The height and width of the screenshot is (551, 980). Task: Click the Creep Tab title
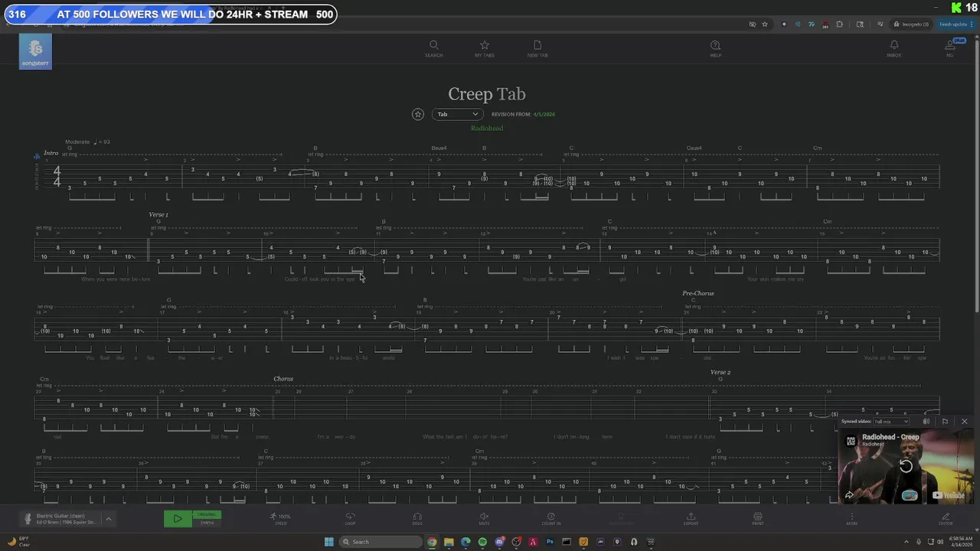point(487,94)
